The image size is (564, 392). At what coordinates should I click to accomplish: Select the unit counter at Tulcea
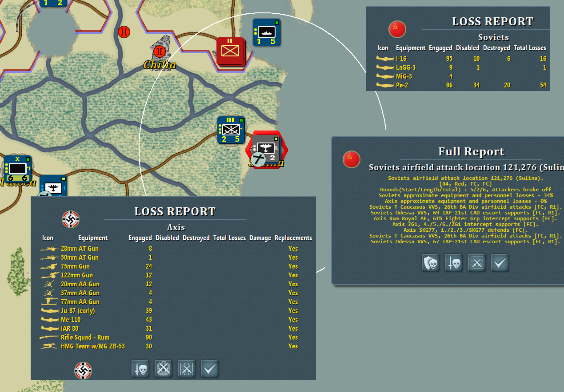18,169
